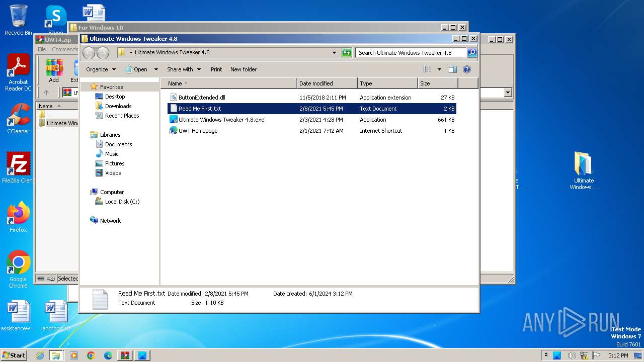Click the Back navigation arrow in Explorer
The image size is (644, 362).
click(89, 53)
